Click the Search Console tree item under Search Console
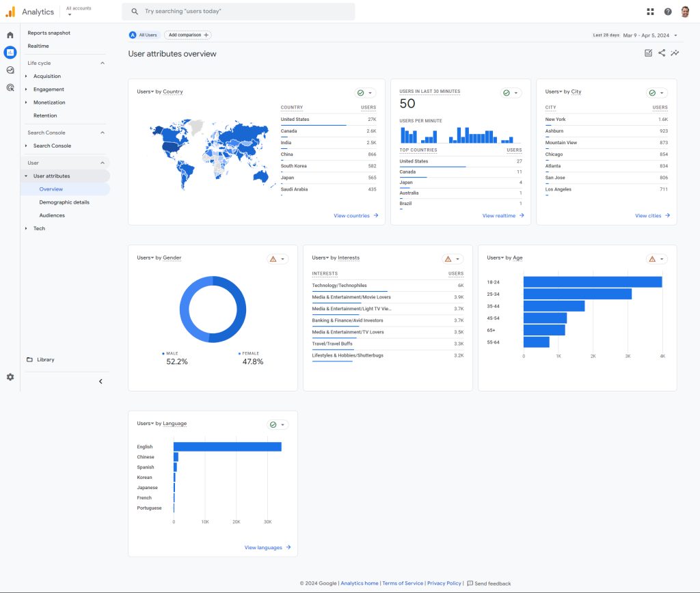Screen dimensions: 700x593 click(52, 146)
